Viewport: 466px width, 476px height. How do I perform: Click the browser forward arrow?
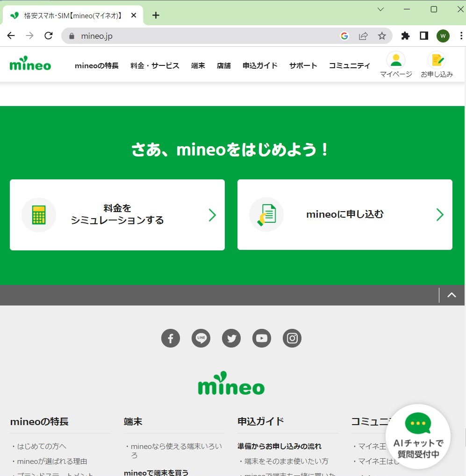[29, 36]
